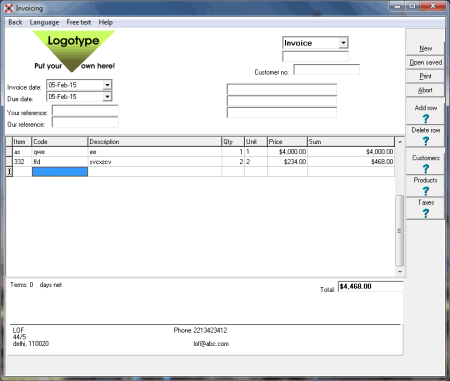Click the second customer address line field

(x=282, y=101)
